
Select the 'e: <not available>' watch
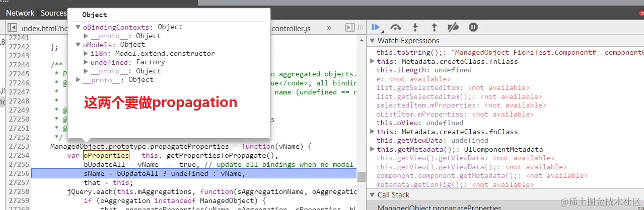click(x=413, y=79)
